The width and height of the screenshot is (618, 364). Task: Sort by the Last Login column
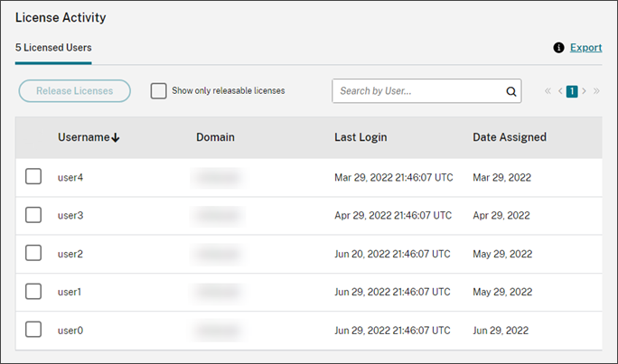click(360, 137)
